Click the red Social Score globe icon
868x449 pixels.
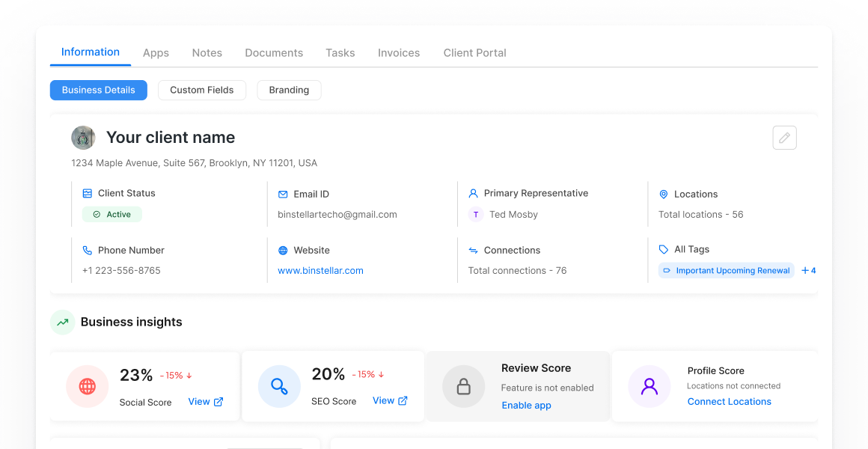88,386
